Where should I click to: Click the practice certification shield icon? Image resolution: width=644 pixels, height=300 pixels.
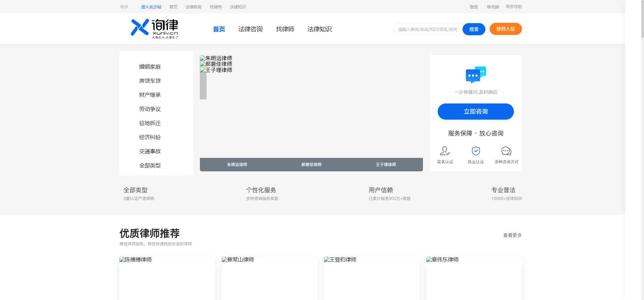click(476, 151)
